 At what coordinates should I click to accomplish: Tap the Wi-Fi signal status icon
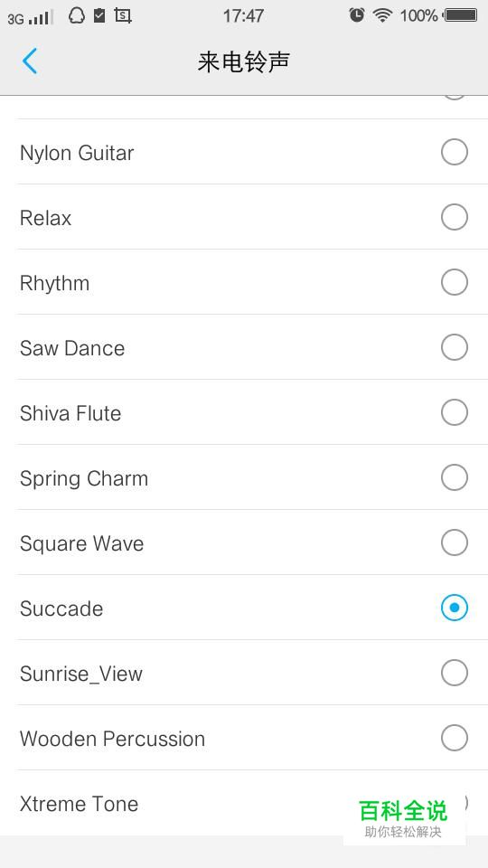click(382, 15)
